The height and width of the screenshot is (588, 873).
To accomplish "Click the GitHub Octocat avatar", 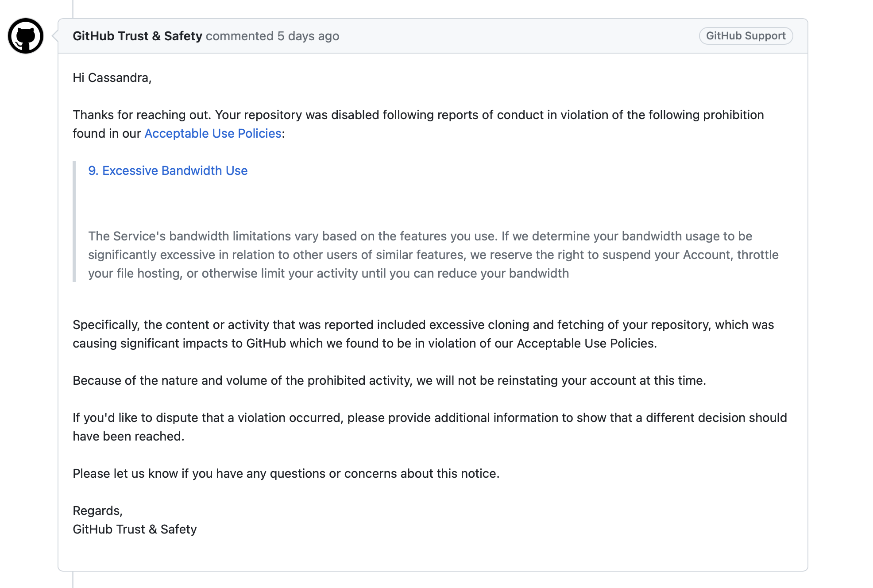I will click(26, 36).
